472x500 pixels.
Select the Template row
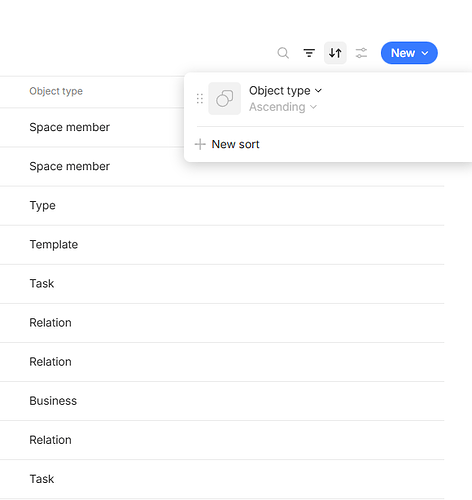pyautogui.click(x=222, y=244)
